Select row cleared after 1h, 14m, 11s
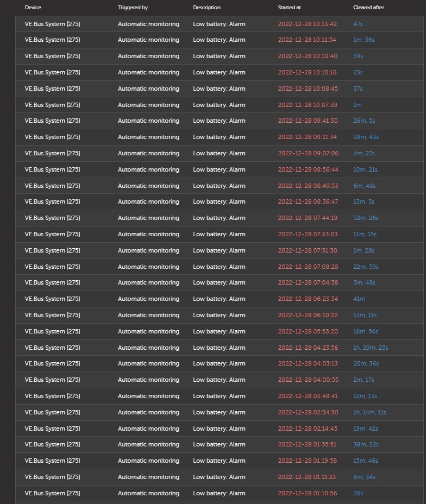Viewport: 426px width, 504px height. [220, 412]
